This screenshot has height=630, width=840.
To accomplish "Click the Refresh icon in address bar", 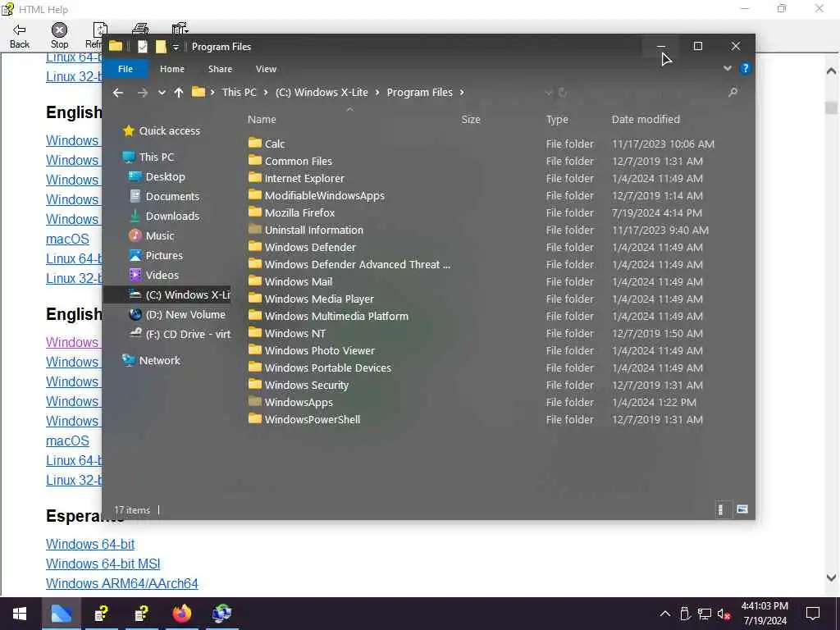I will tap(563, 93).
